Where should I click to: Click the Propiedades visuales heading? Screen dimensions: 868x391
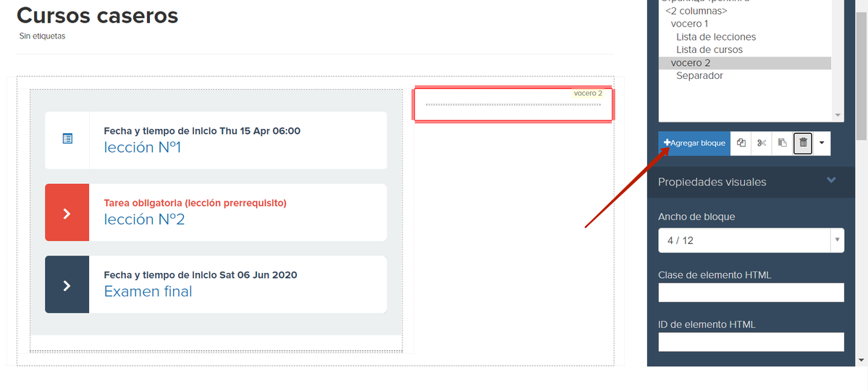click(x=712, y=182)
